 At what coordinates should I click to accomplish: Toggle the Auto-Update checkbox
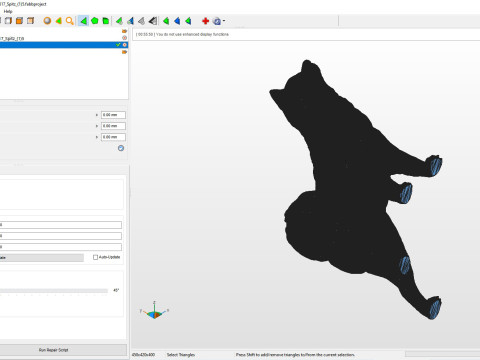pos(95,257)
